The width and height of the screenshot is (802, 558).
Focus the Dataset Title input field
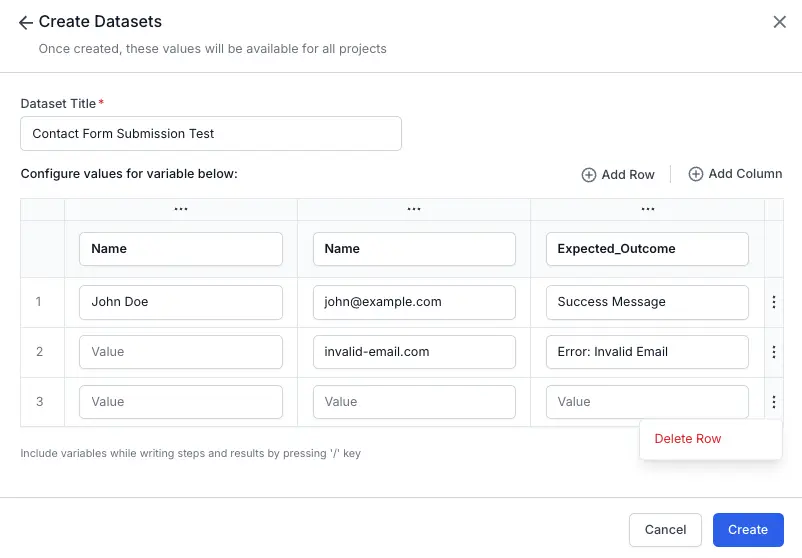point(211,133)
